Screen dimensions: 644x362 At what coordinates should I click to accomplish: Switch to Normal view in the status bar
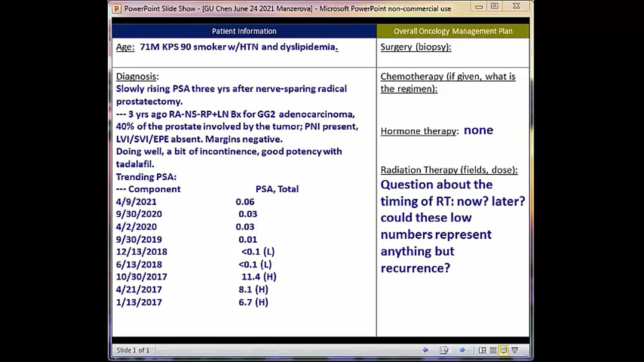[482, 350]
